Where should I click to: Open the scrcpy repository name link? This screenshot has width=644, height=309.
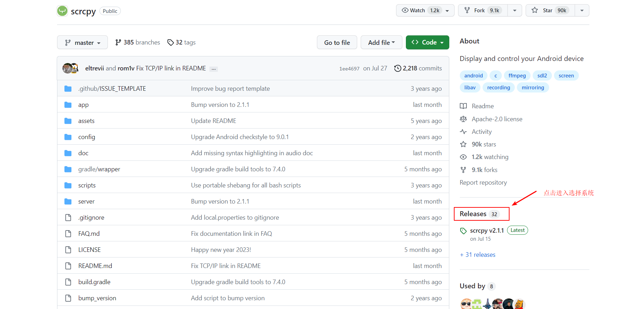pyautogui.click(x=83, y=11)
